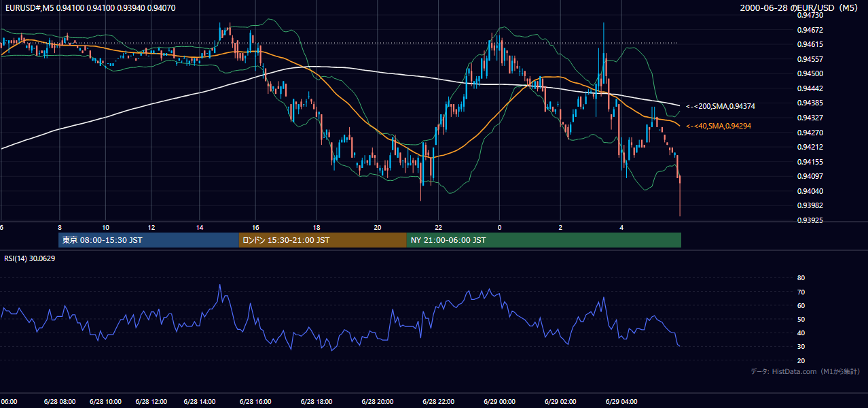
Task: Click price axis value 0.94500
Action: [810, 73]
